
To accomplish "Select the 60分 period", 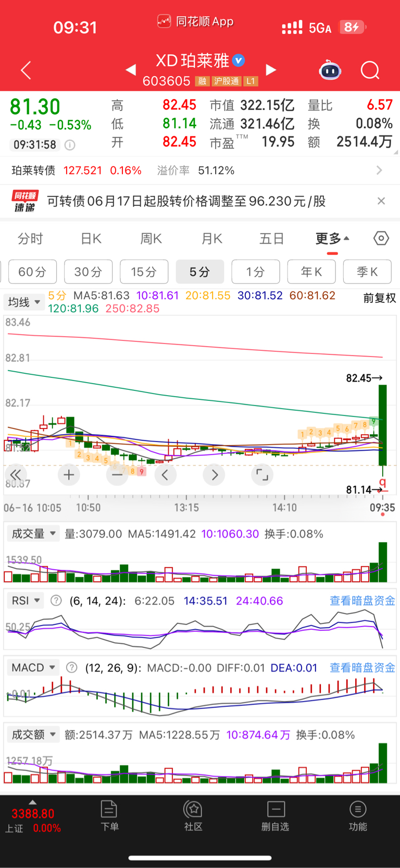I will (x=32, y=272).
